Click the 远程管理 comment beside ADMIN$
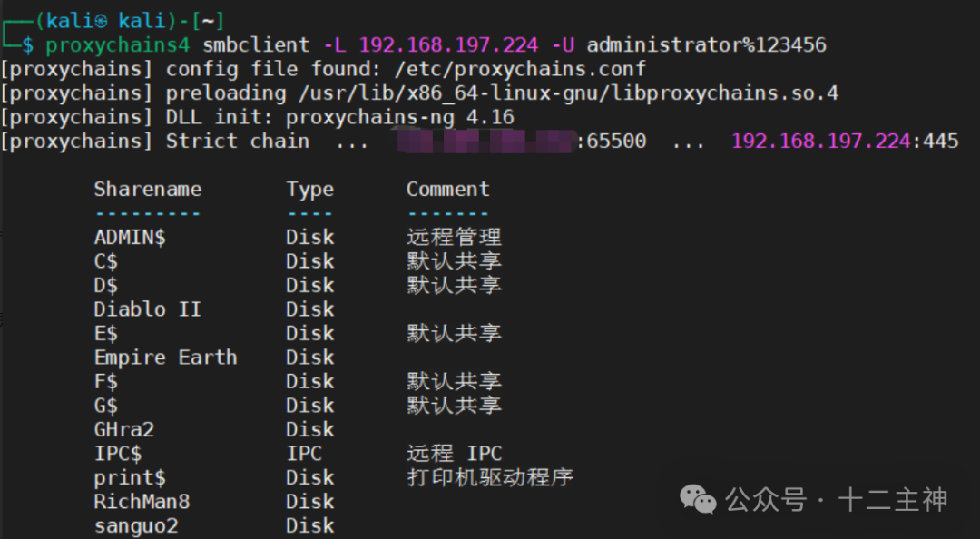This screenshot has width=980, height=539. [x=454, y=238]
